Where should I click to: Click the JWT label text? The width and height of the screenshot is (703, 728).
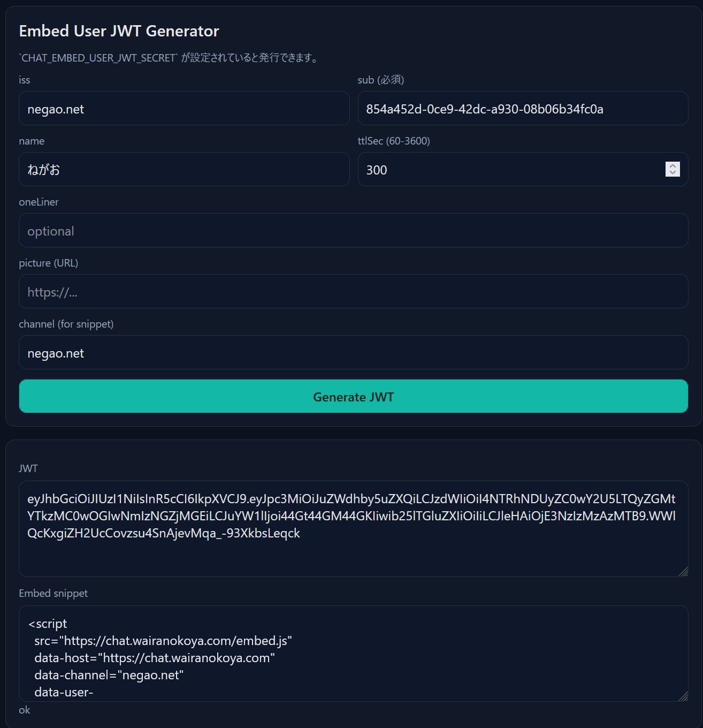click(28, 468)
